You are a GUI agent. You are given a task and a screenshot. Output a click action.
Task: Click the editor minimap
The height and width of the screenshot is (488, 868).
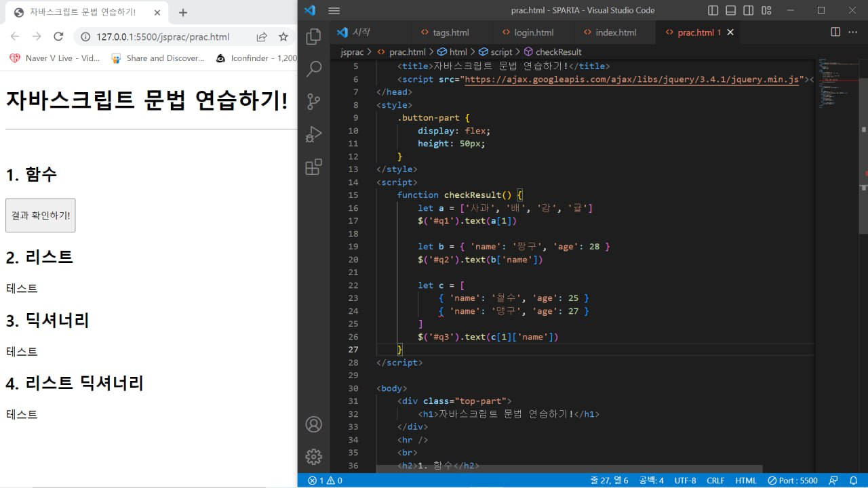click(x=837, y=85)
